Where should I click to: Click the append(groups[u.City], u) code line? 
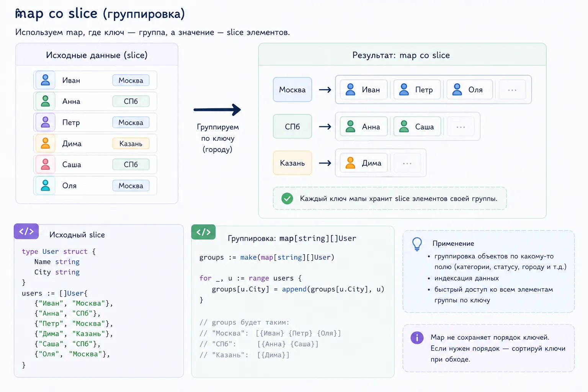(298, 289)
